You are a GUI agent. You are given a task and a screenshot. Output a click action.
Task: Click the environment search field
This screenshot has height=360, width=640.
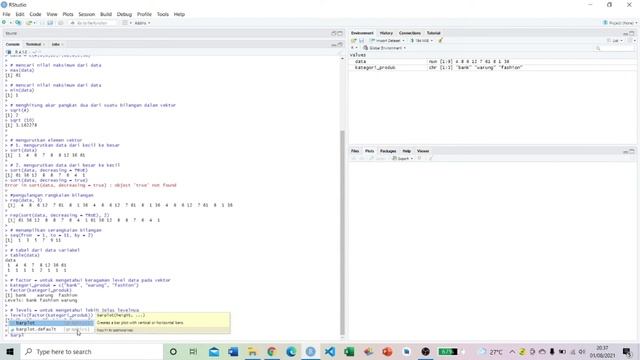coord(614,48)
